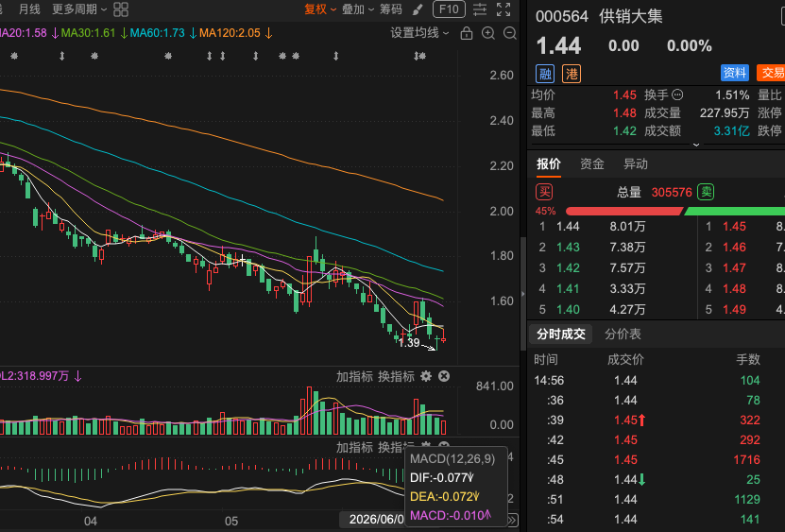This screenshot has width=785, height=532.
Task: Click 加指标 in the volume panel
Action: [354, 376]
